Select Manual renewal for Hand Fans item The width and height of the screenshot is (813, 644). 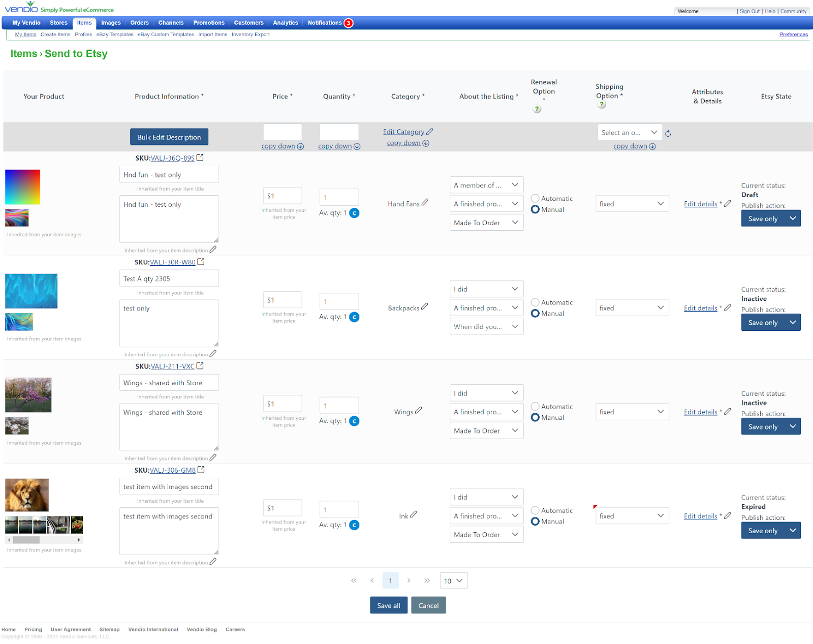535,209
